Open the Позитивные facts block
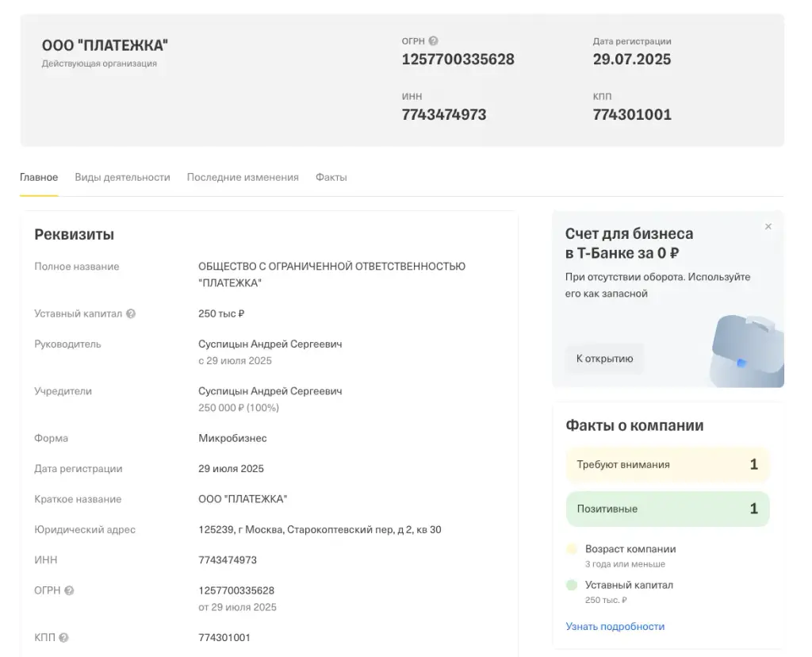This screenshot has width=812, height=657. (668, 509)
